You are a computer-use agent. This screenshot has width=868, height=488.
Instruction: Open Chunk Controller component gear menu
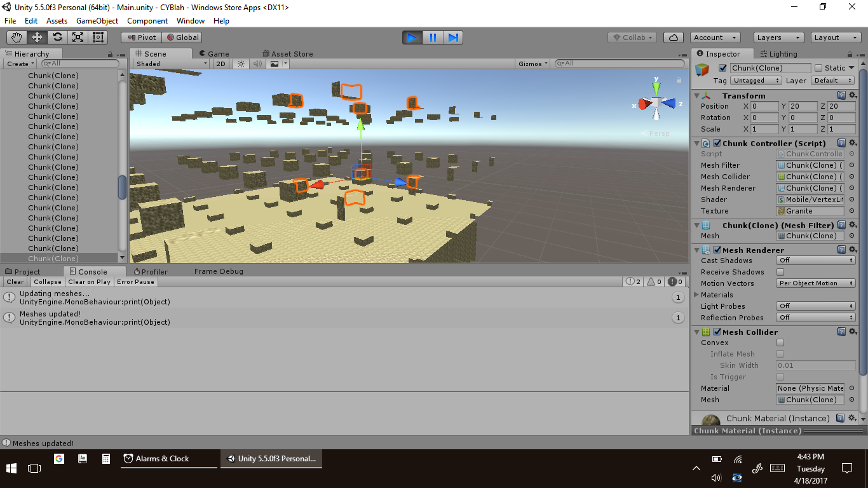(853, 144)
